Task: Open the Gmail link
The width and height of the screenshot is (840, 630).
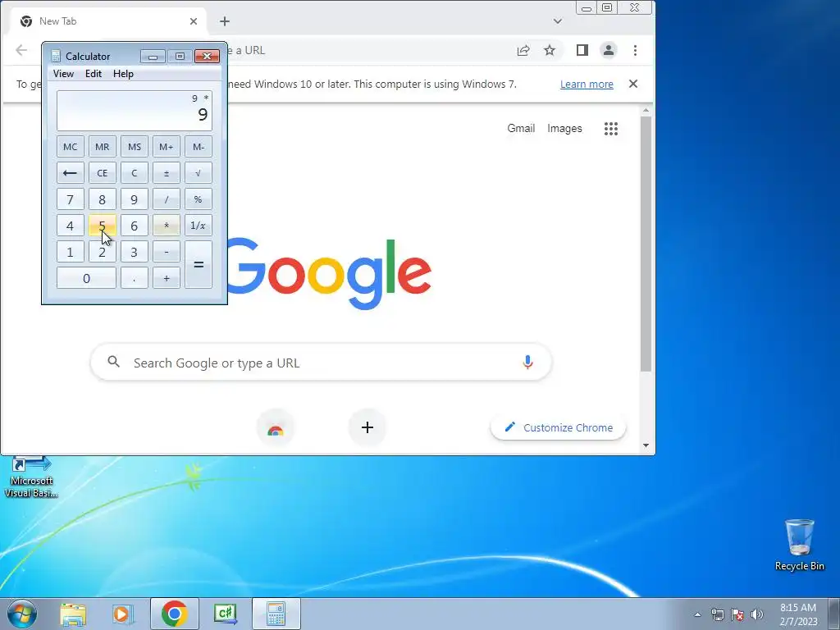Action: pyautogui.click(x=521, y=128)
